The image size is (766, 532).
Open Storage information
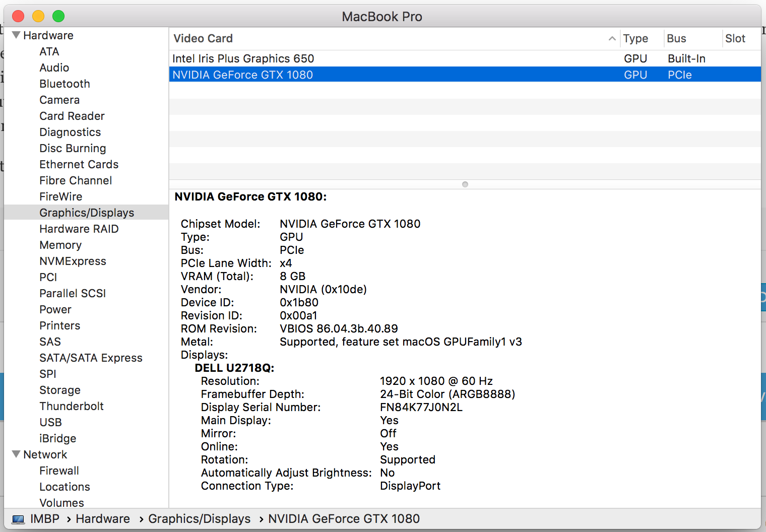(60, 390)
